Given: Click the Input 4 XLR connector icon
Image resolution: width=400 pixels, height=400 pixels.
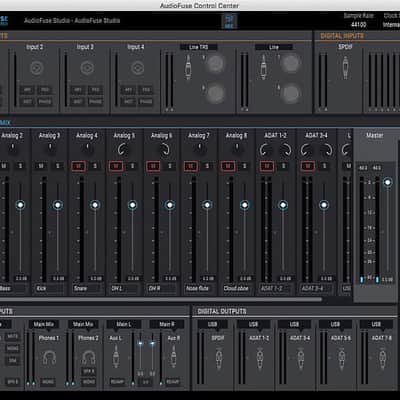Looking at the screenshot, I should [x=138, y=68].
